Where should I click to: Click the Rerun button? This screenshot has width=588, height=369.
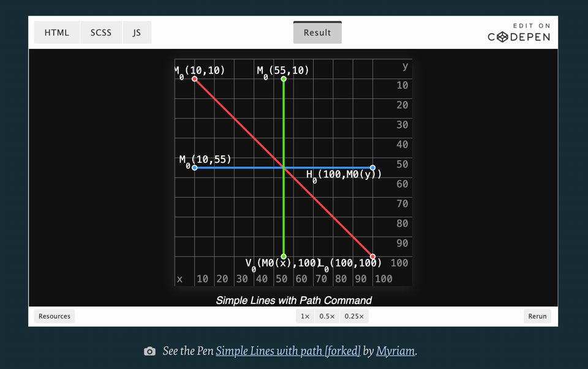[537, 316]
